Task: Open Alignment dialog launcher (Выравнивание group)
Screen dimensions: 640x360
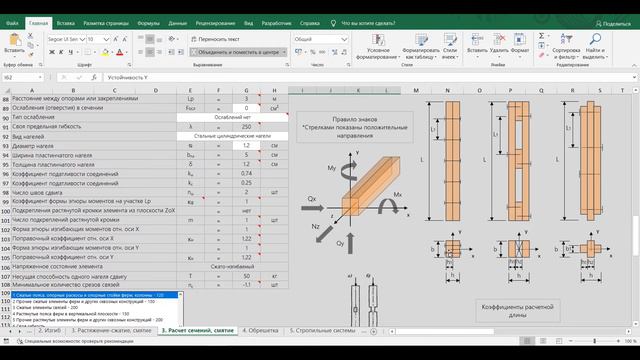Action: [287, 65]
